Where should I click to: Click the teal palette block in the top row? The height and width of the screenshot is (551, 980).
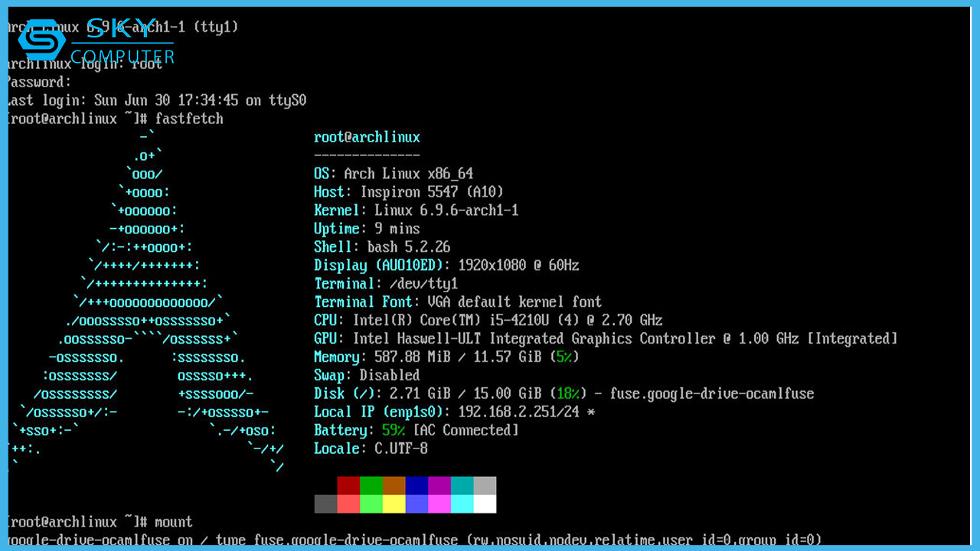[x=462, y=486]
